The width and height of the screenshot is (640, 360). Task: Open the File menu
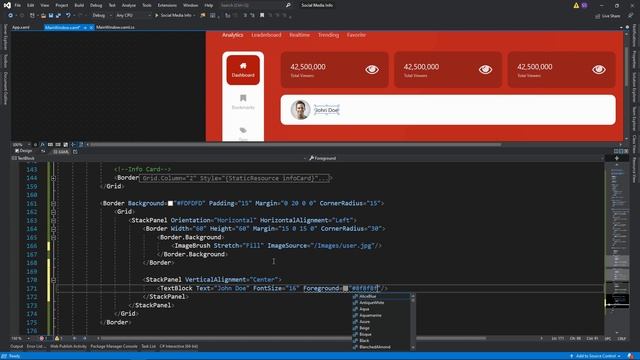18,5
